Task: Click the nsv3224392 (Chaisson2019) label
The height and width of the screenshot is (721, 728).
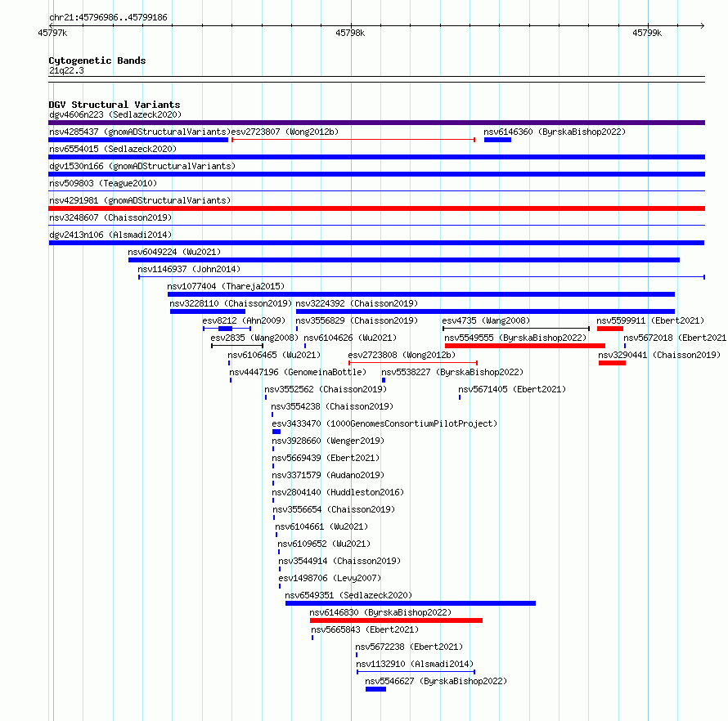Action: point(357,303)
